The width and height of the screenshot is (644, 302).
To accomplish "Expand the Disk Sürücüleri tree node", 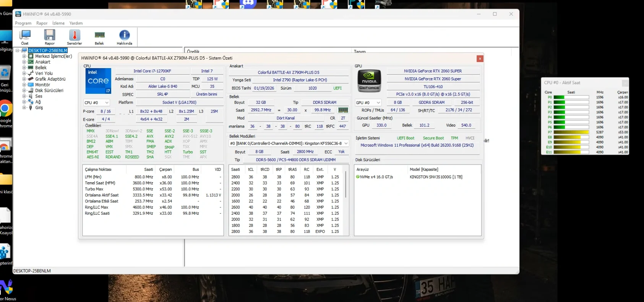I will [24, 91].
